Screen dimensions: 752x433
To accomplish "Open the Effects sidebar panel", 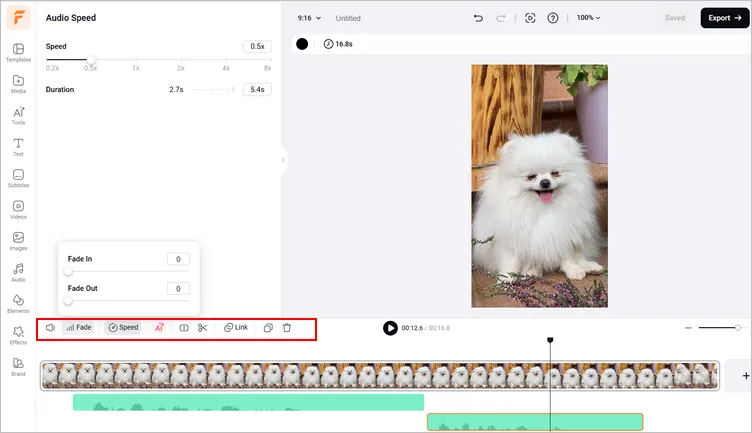I will (18, 336).
